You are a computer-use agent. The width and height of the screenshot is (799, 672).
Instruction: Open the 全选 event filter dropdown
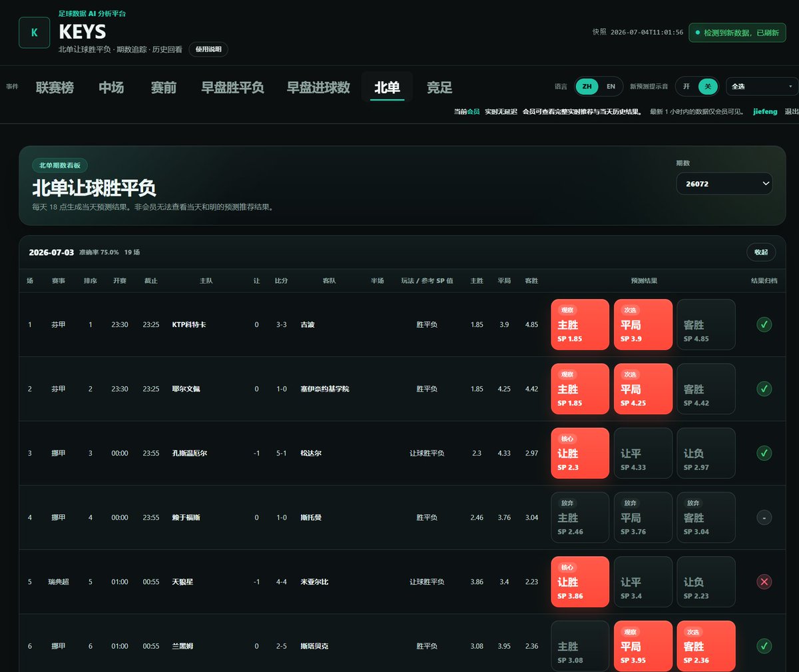[762, 87]
